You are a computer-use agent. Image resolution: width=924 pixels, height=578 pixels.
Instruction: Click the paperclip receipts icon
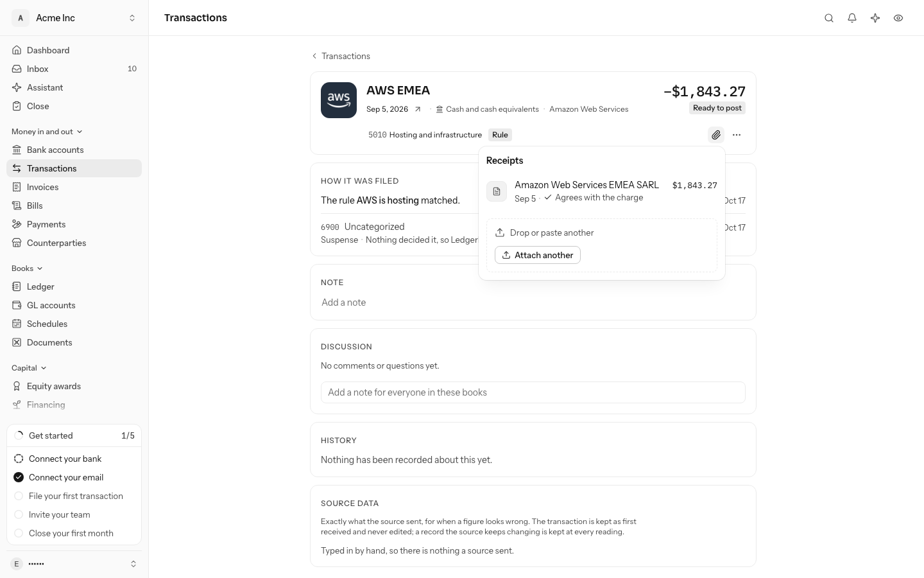click(x=716, y=135)
